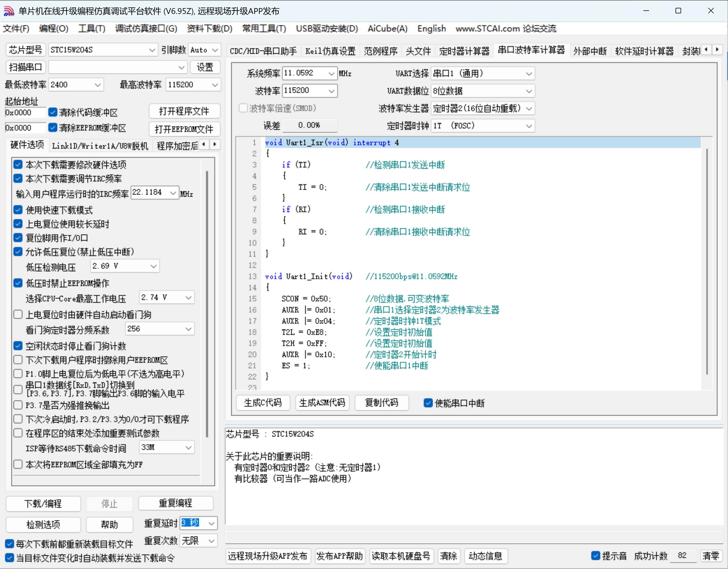Switch to CDC/HID-串口助手 tab
The height and width of the screenshot is (569, 728).
[x=263, y=51]
